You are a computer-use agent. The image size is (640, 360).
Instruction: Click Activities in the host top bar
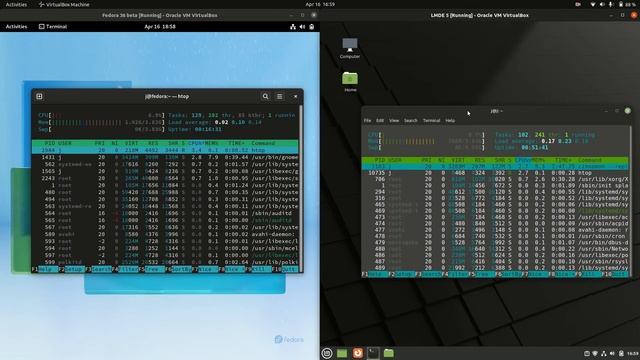16,4
